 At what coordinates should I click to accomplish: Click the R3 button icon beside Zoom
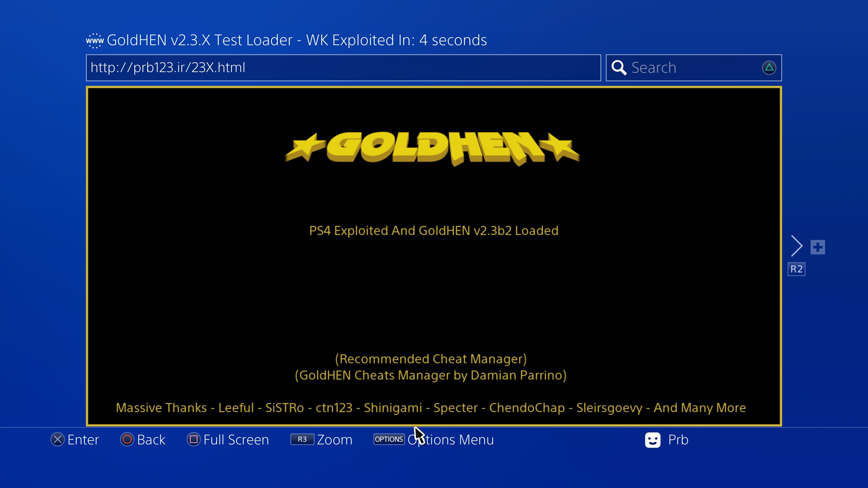tap(302, 439)
